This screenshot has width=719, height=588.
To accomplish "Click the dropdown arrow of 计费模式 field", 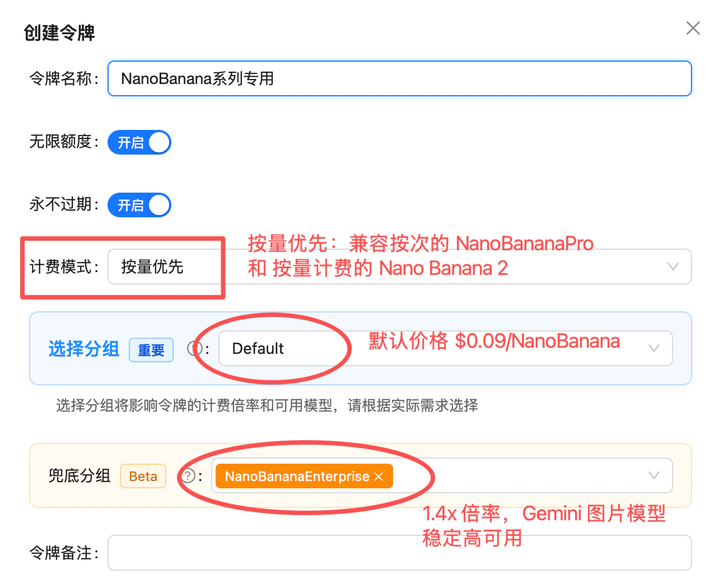I will (673, 267).
